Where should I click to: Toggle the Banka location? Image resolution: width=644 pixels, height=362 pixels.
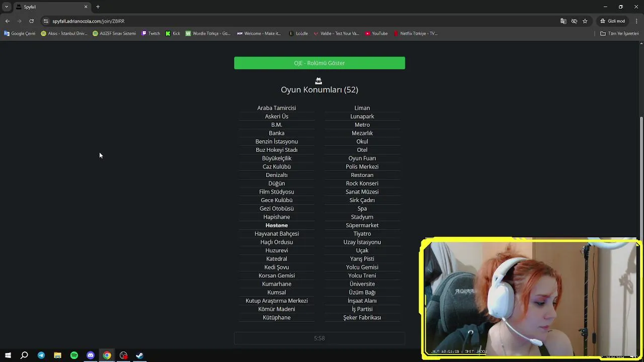coord(277,133)
